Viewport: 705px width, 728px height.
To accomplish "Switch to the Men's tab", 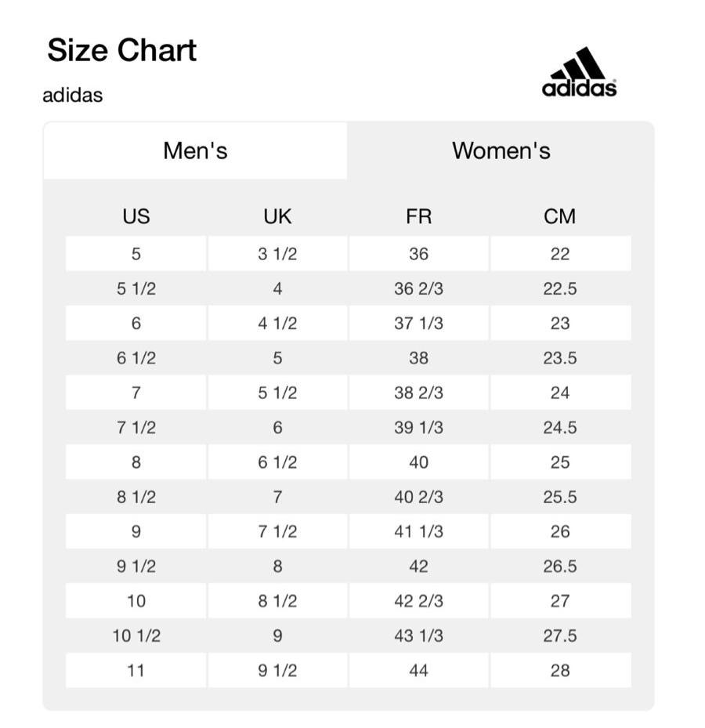I will [195, 150].
